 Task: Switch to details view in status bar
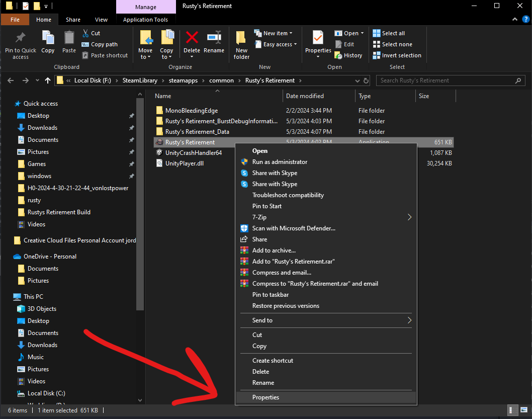point(513,410)
